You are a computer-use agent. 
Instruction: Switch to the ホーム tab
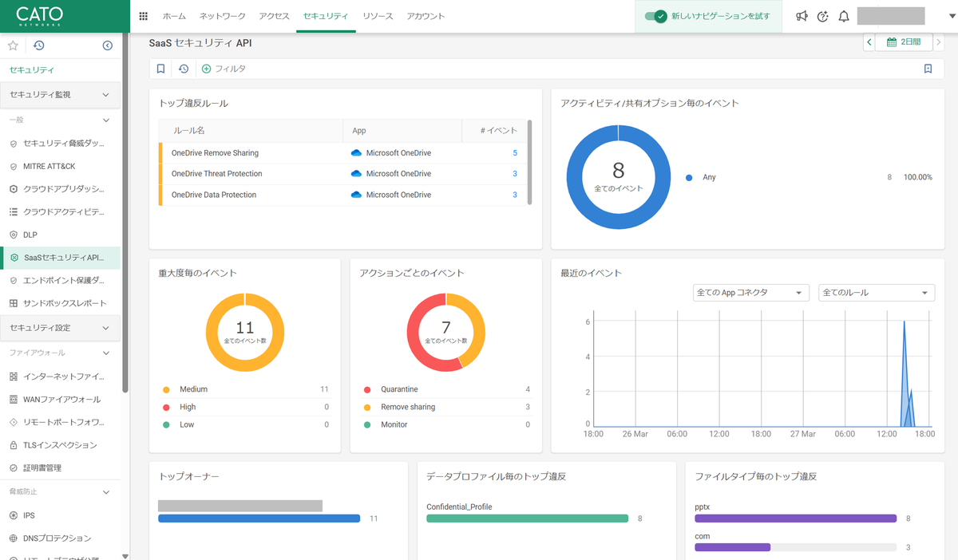click(x=174, y=16)
